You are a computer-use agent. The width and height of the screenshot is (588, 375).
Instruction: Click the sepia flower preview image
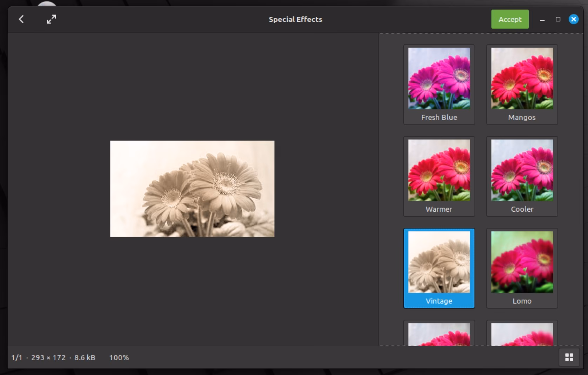[192, 189]
